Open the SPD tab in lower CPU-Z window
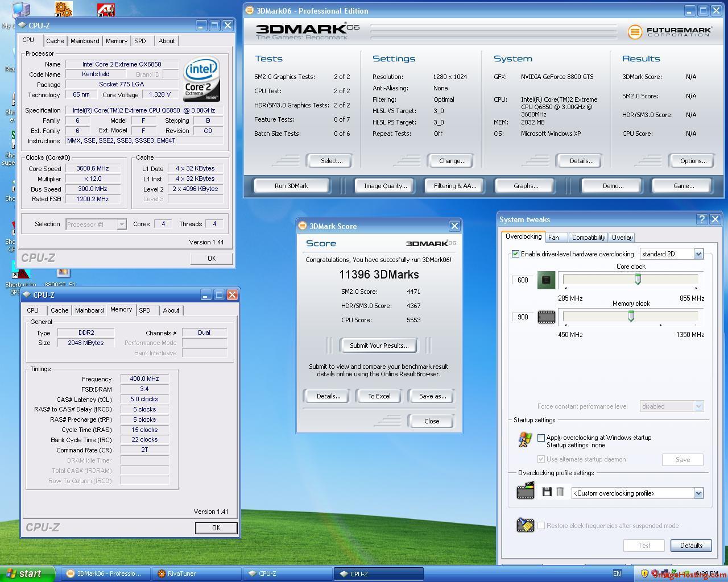728x582 pixels. 145,310
